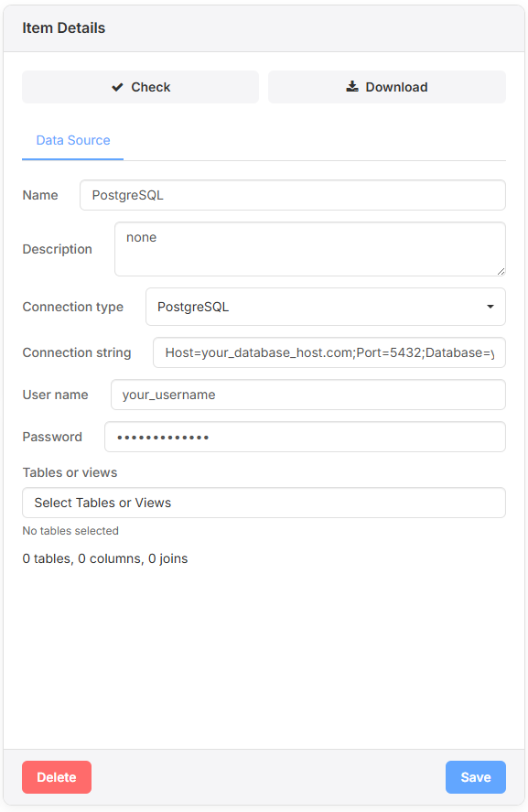528x812 pixels.
Task: Focus the Name field containing PostgreSQL
Action: click(x=292, y=195)
